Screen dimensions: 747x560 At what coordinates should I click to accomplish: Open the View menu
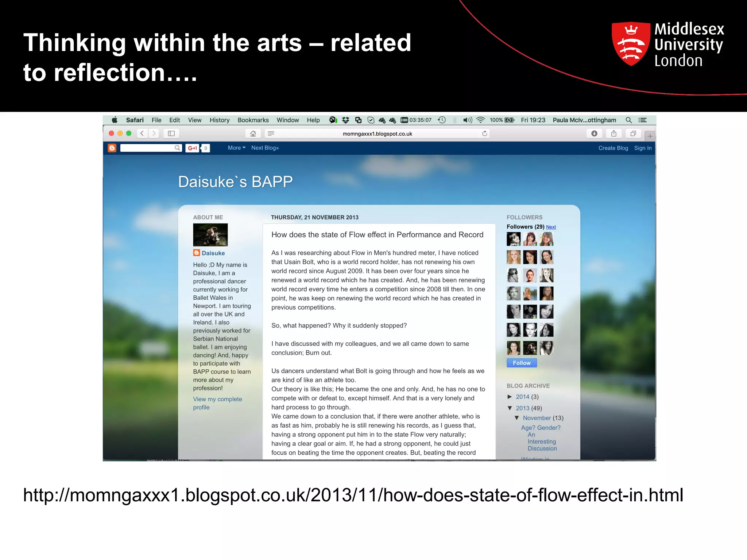194,120
